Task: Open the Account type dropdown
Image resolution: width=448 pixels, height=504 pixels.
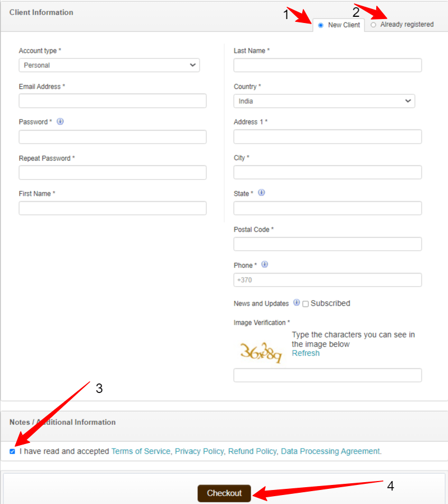Action: 109,65
